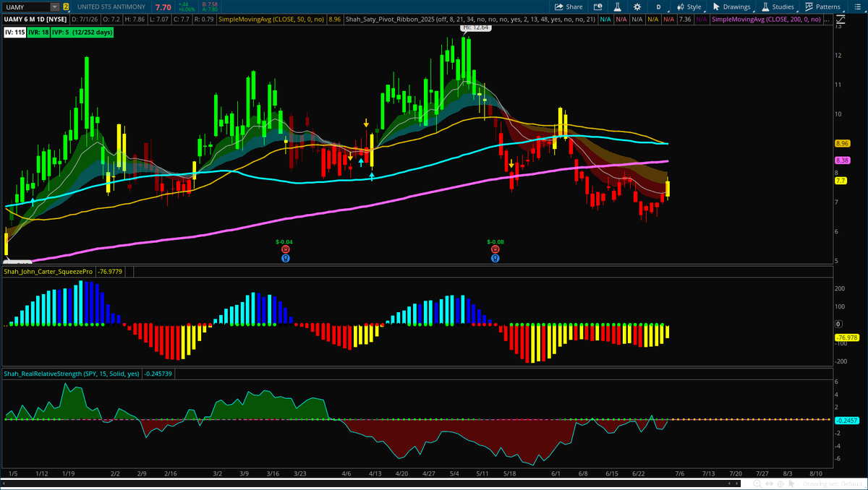Click the Shah_RealRelativeStrength study title
Viewport: 868px width, 490px height.
(x=72, y=374)
